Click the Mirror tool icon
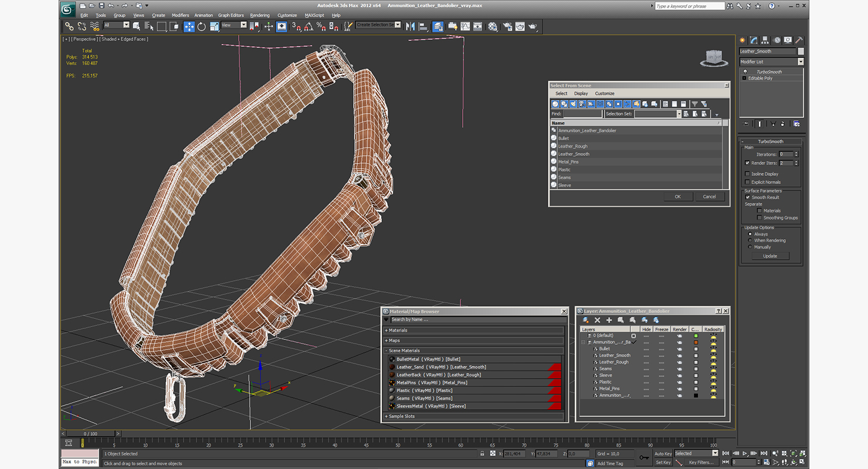The height and width of the screenshot is (469, 868). click(410, 26)
